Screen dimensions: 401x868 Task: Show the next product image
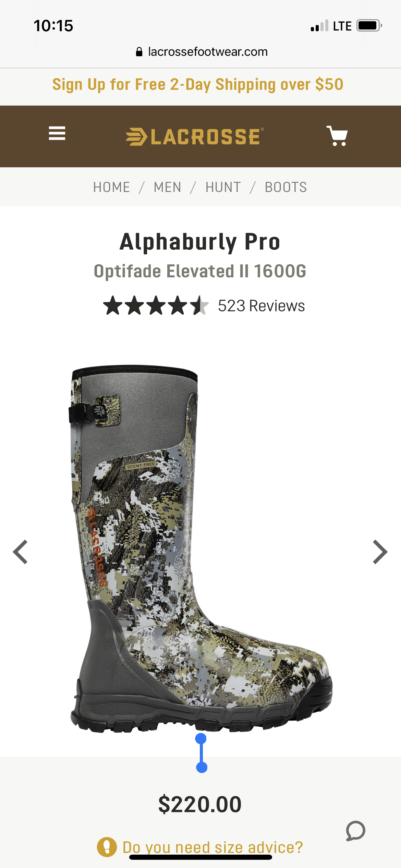point(380,552)
